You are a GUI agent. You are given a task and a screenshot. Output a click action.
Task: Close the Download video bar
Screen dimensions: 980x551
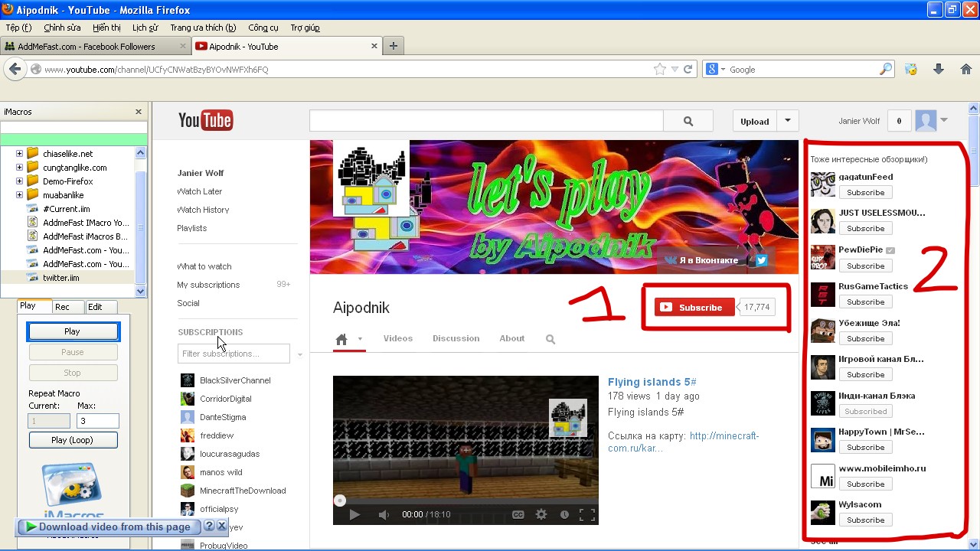tap(222, 527)
